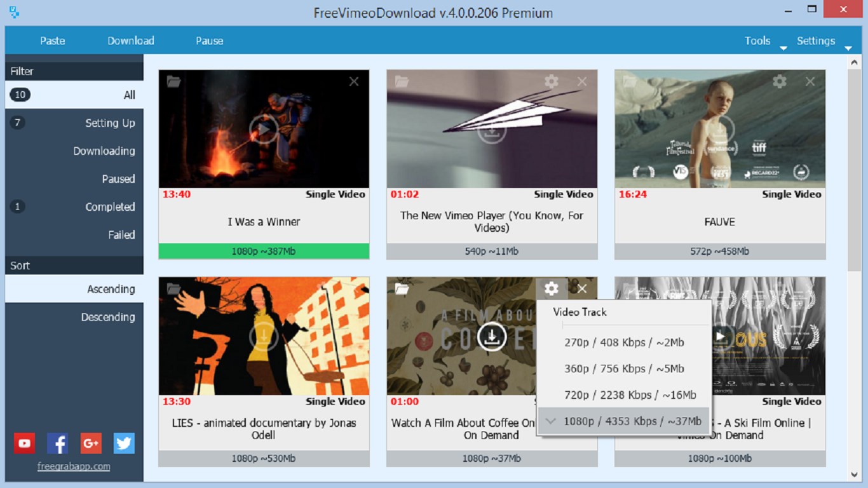
Task: Visit freegrabapp.com link
Action: point(74,466)
